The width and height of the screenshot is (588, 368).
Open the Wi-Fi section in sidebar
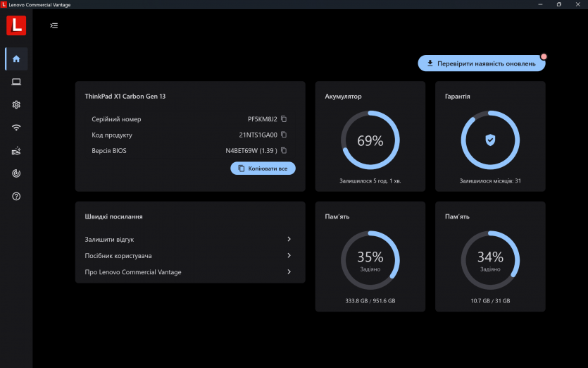click(16, 128)
